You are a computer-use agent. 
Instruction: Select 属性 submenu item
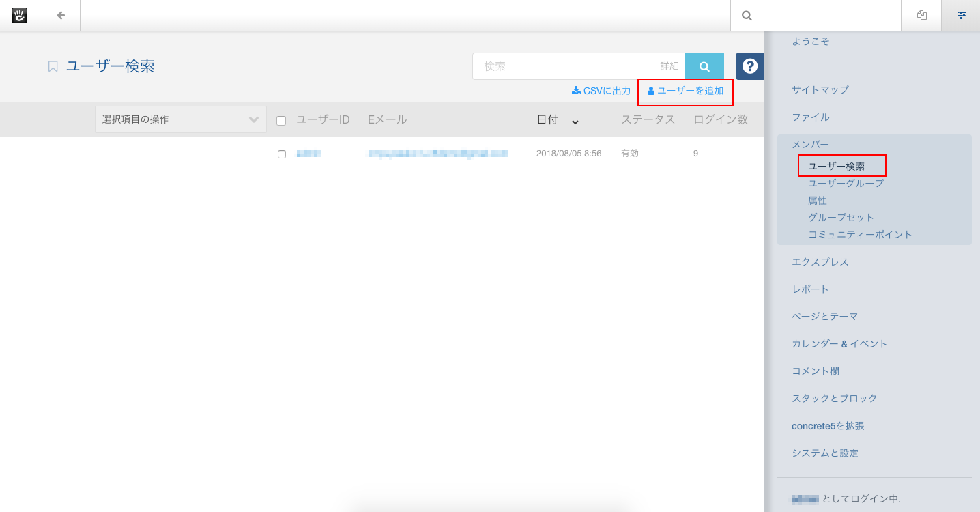click(x=818, y=200)
